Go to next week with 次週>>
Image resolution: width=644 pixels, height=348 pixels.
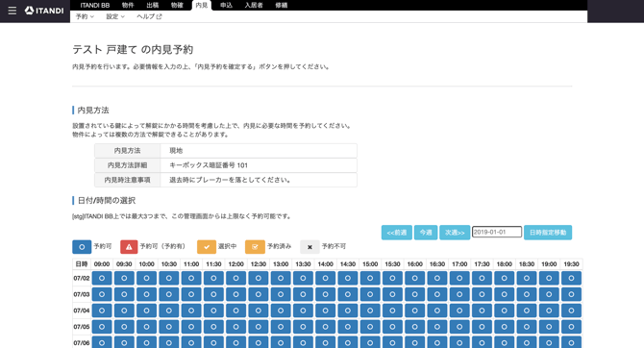(x=455, y=233)
